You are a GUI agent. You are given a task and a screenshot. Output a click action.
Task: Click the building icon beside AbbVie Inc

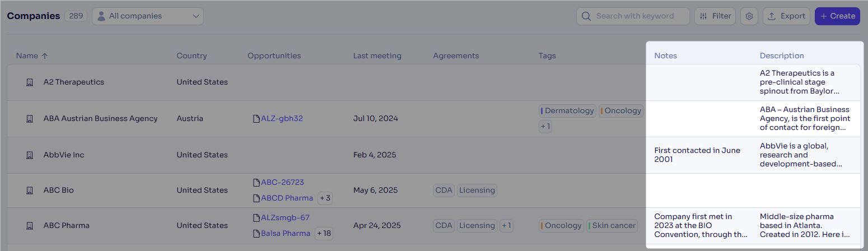(x=30, y=155)
